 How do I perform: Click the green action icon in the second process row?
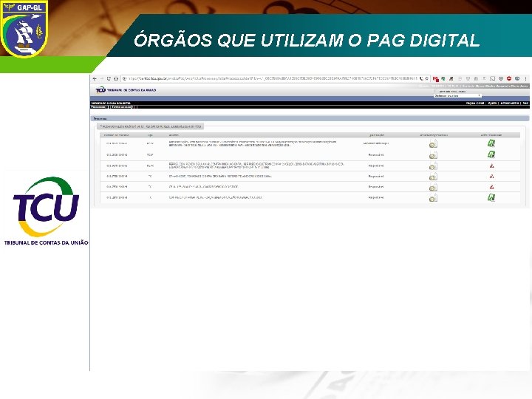[491, 154]
